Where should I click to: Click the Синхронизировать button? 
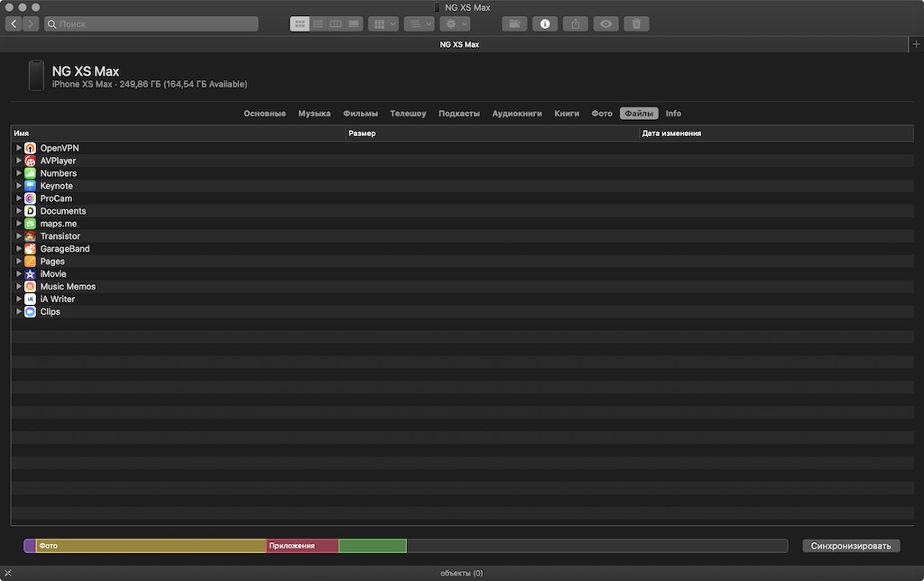[x=851, y=546]
